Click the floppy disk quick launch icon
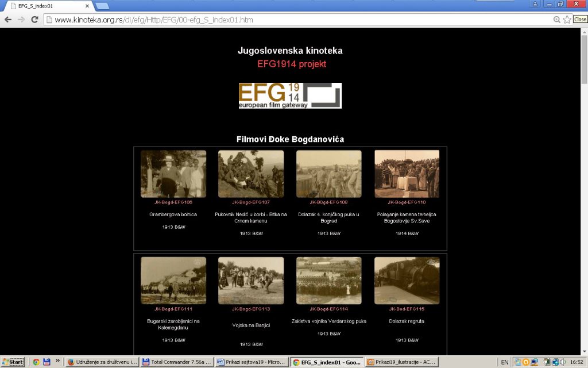588x368 pixels. tap(47, 362)
